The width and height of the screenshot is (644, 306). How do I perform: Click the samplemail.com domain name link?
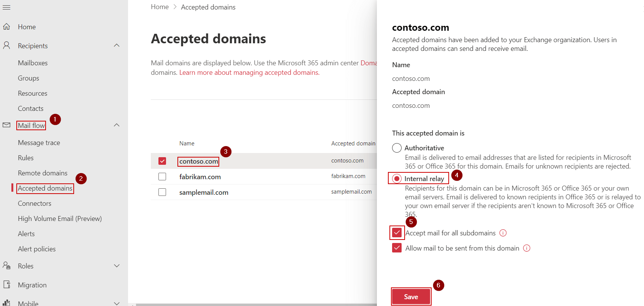tap(204, 192)
